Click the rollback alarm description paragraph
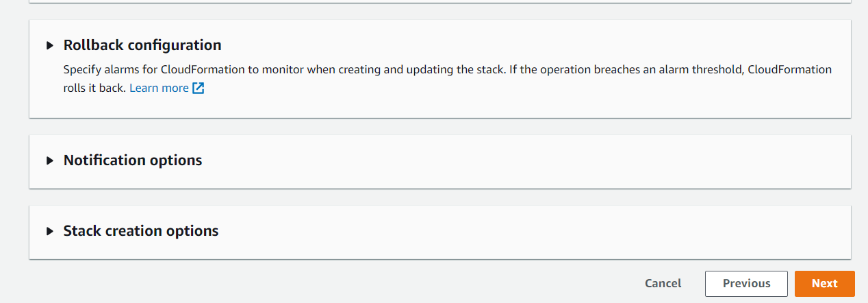 point(448,79)
